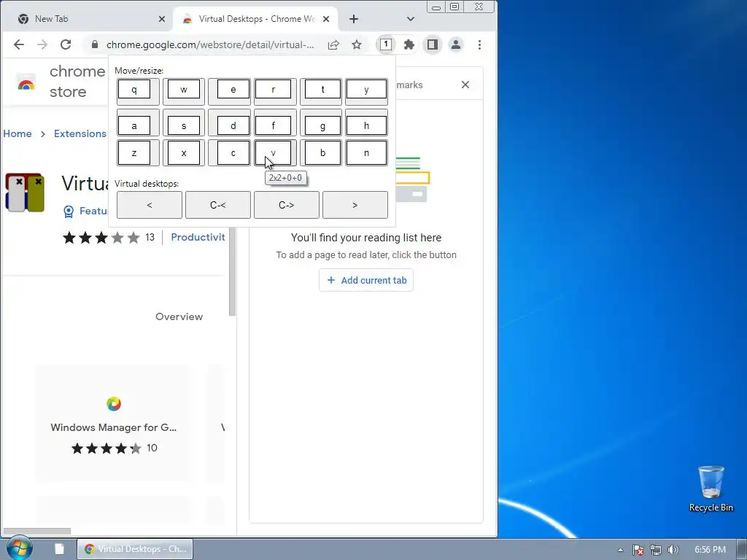The width and height of the screenshot is (747, 560).
Task: Select the 'g' window layout button
Action: (x=321, y=122)
